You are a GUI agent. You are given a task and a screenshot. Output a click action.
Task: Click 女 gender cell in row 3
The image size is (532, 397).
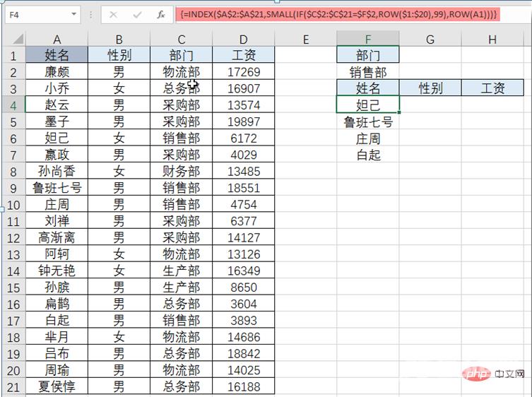click(x=119, y=88)
